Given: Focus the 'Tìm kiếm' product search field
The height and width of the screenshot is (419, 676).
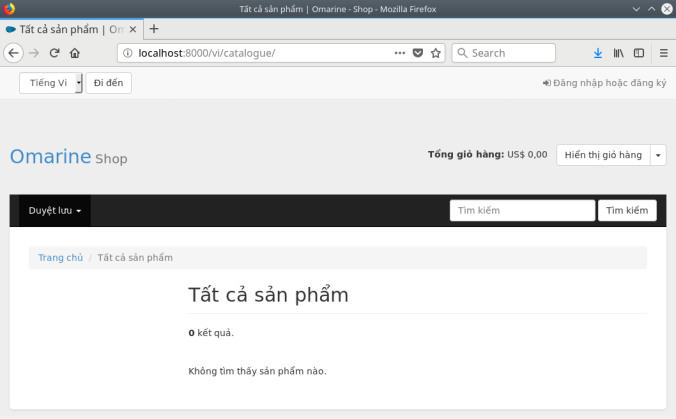Looking at the screenshot, I should pos(522,211).
